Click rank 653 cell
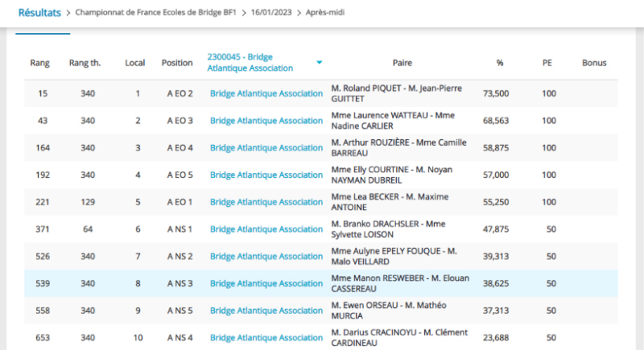Screen dimensions: 644x350 pos(43,337)
